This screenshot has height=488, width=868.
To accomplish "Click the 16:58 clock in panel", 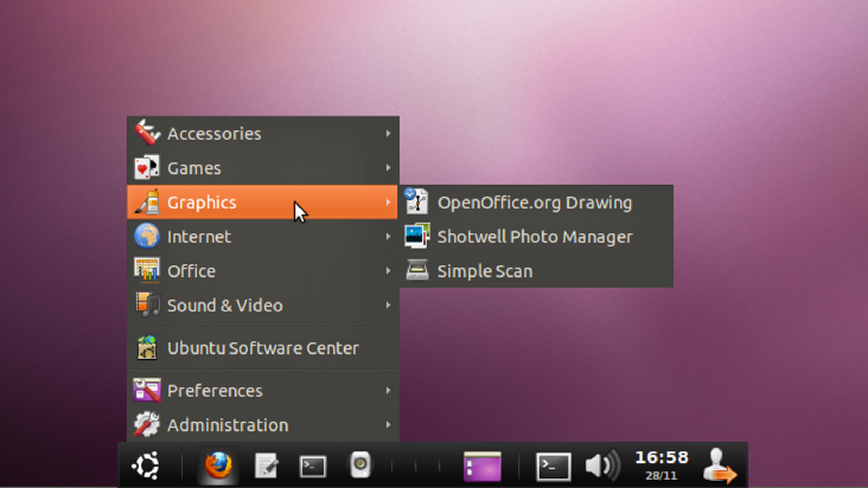I will click(662, 457).
